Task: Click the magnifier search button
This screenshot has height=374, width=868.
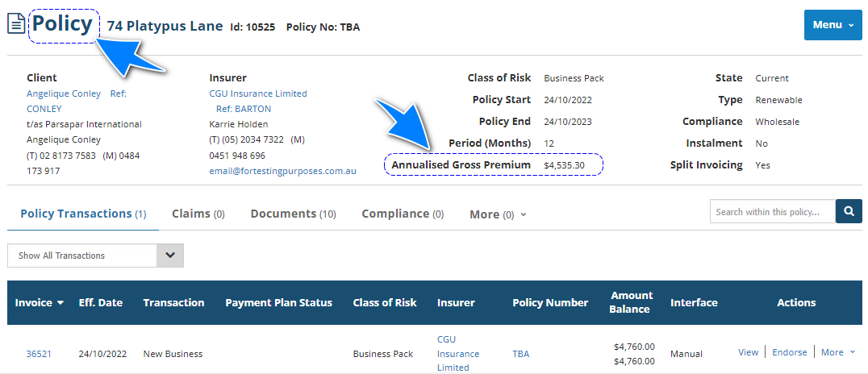Action: (849, 211)
